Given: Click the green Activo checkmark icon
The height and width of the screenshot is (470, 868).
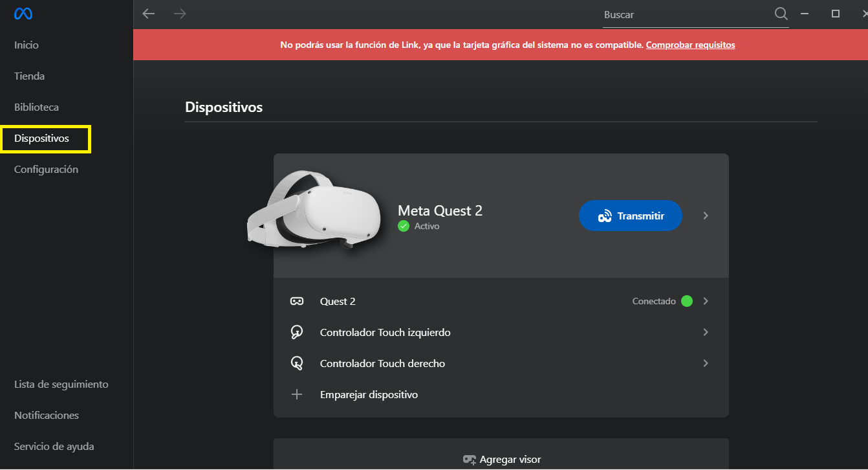Looking at the screenshot, I should pos(404,226).
